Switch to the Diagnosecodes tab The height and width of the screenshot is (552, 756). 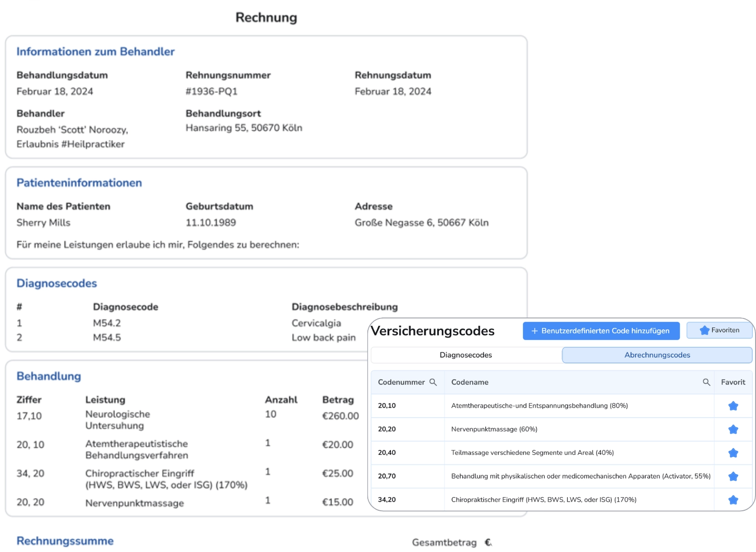click(465, 355)
